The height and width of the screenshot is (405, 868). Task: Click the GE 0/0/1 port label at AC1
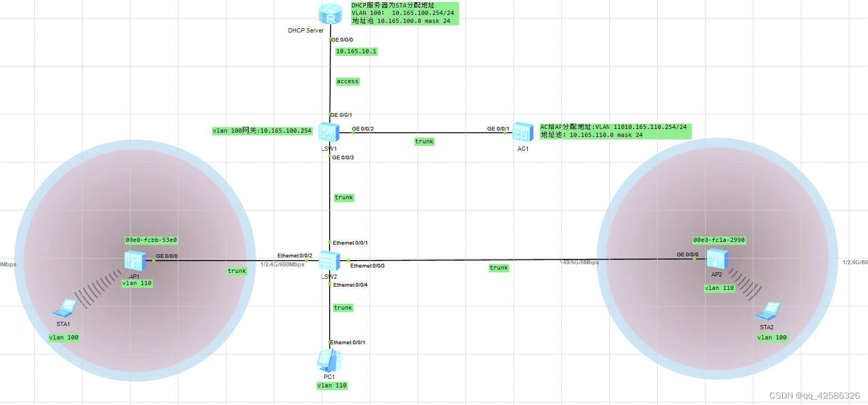[x=498, y=129]
